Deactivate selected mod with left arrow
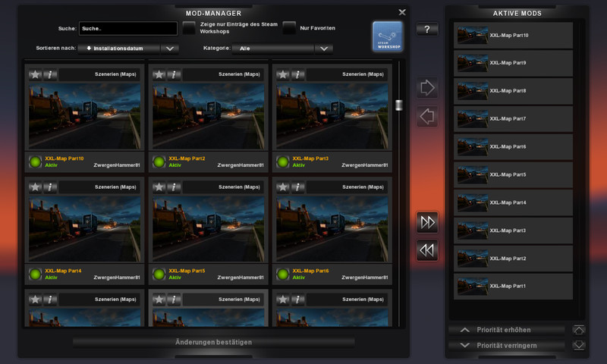 pyautogui.click(x=427, y=117)
